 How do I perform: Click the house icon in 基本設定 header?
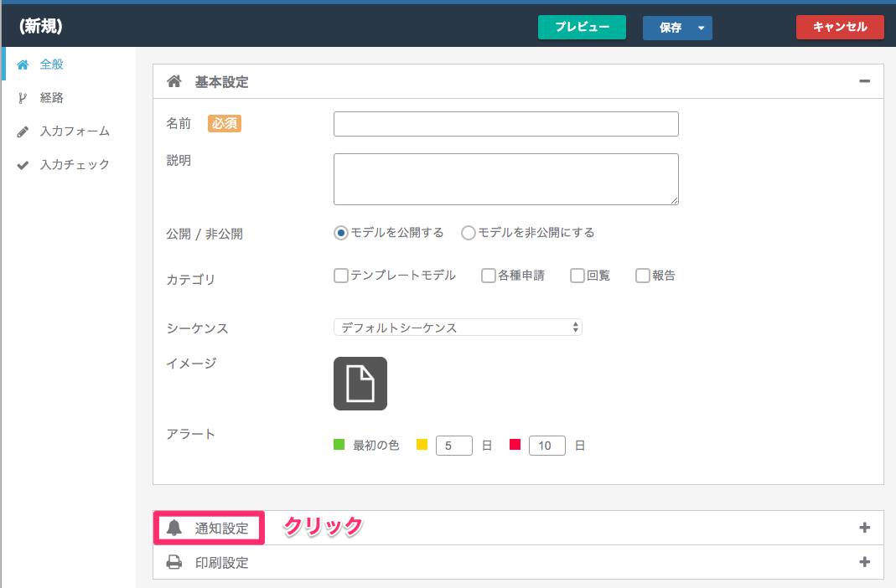pyautogui.click(x=174, y=81)
